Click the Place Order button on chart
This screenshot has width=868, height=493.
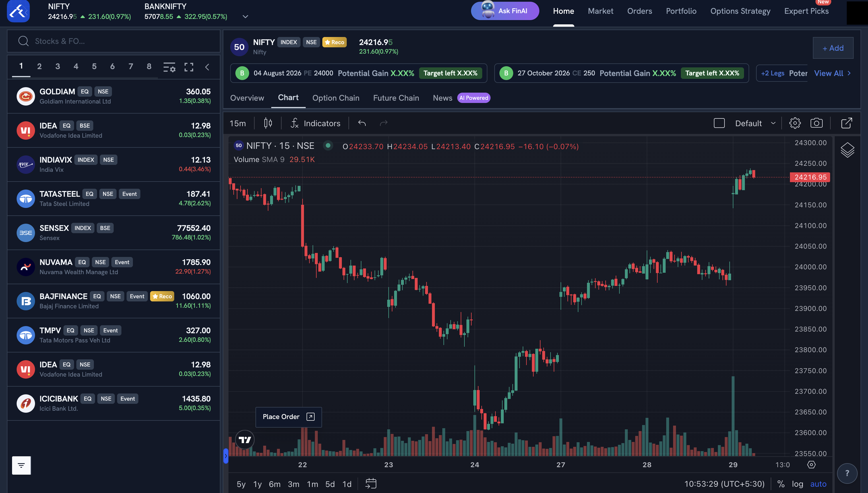(289, 417)
